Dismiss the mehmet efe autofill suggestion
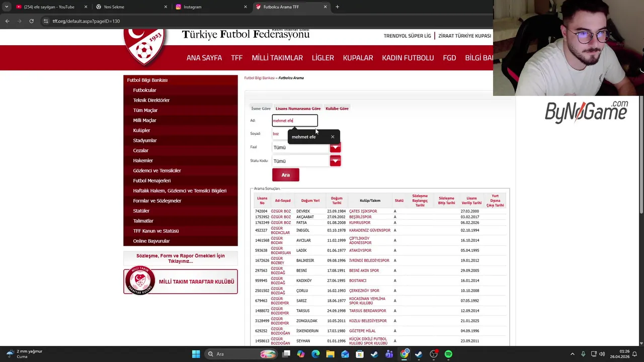This screenshot has height=362, width=644. click(333, 137)
